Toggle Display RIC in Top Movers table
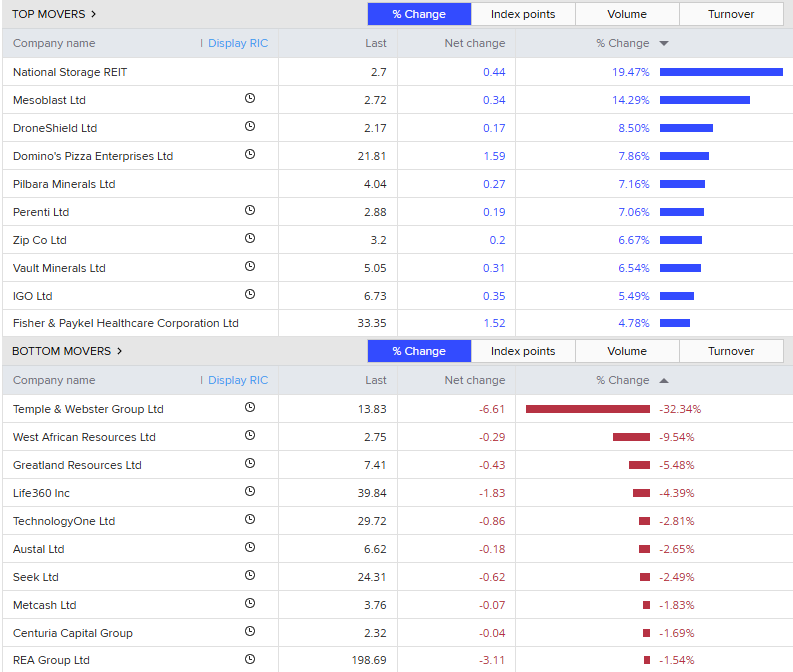The width and height of the screenshot is (793, 672). [x=237, y=43]
